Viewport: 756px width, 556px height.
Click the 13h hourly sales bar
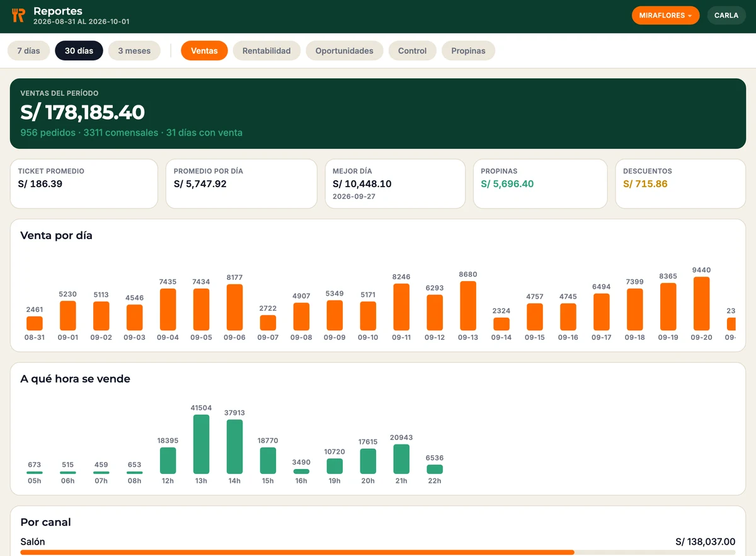[x=202, y=444]
